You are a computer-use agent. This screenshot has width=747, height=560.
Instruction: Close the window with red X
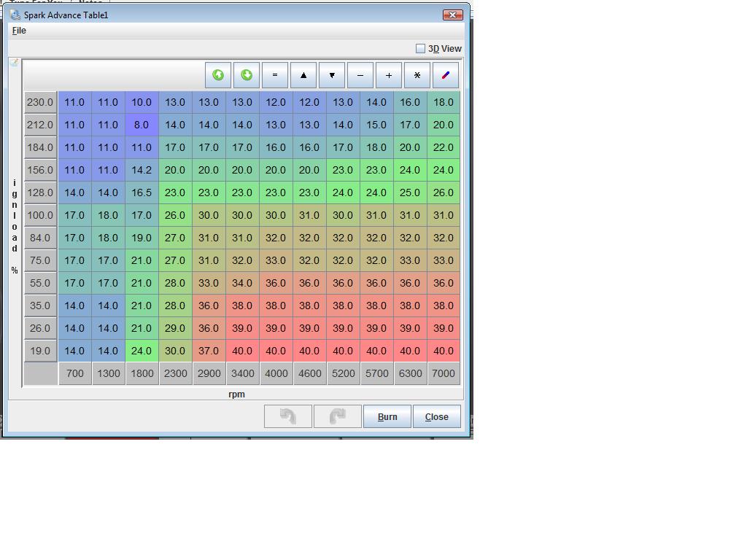click(452, 15)
